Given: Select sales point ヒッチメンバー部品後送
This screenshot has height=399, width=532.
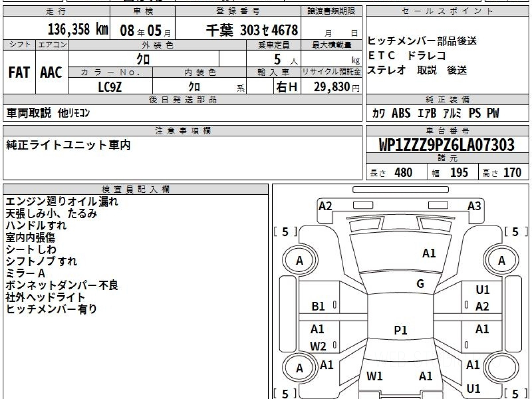Looking at the screenshot, I should tap(422, 41).
